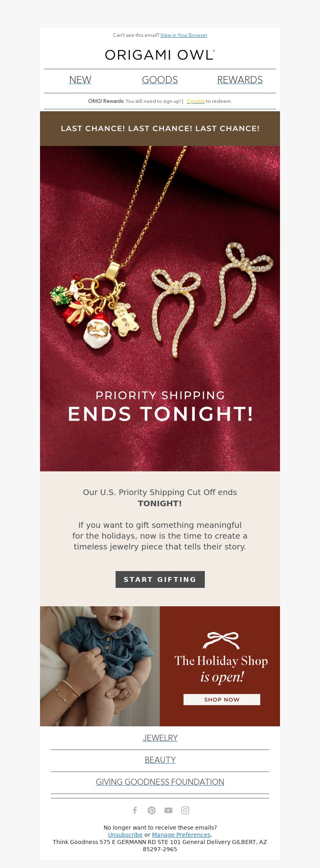
Task: Click the Origami Owl logo
Action: [x=160, y=55]
